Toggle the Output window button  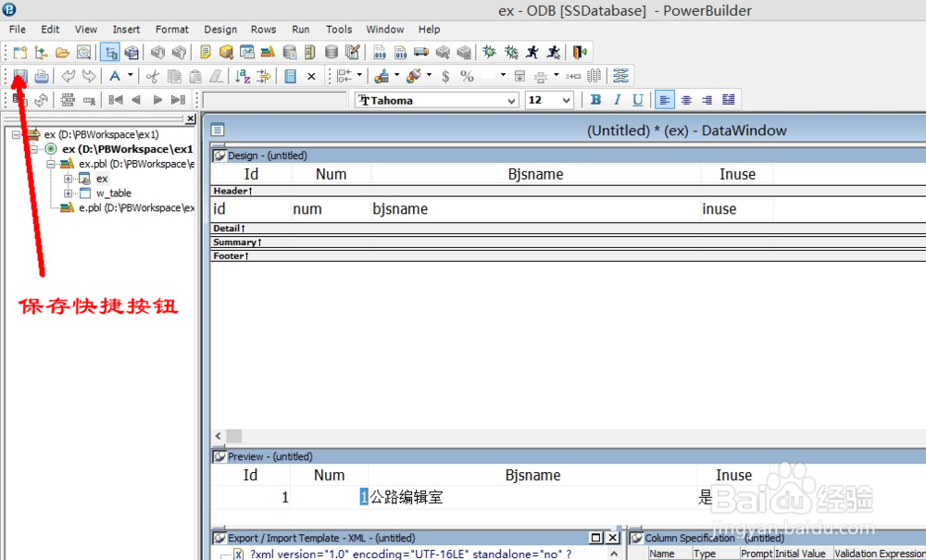point(131,53)
